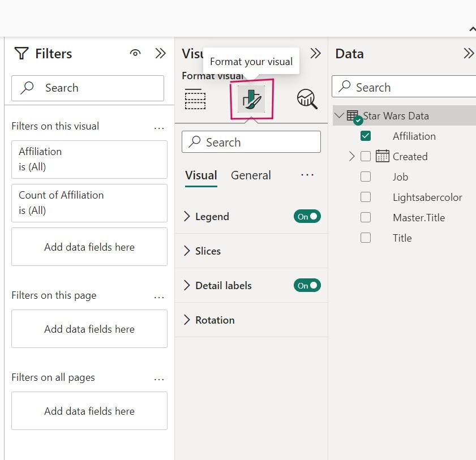Click the Filters on this visual heading
The height and width of the screenshot is (460, 476).
pyautogui.click(x=55, y=126)
